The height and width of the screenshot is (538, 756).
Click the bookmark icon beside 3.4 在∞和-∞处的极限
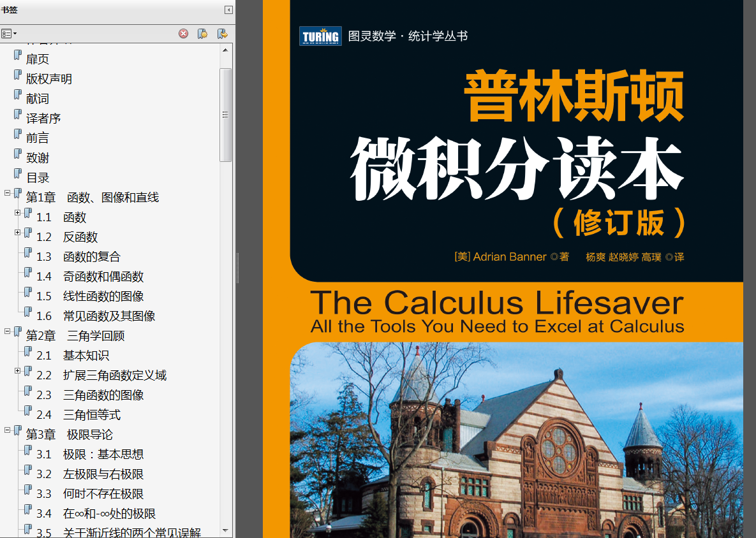[29, 509]
